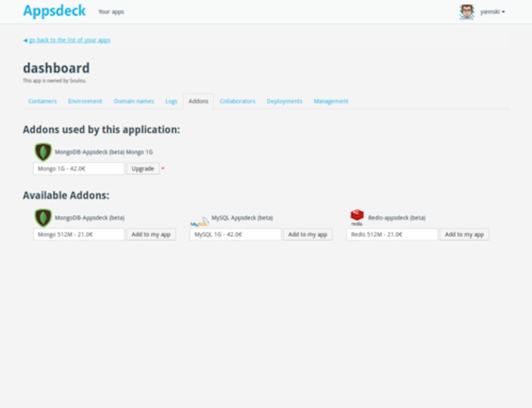Open the Deployments tab

(x=284, y=101)
